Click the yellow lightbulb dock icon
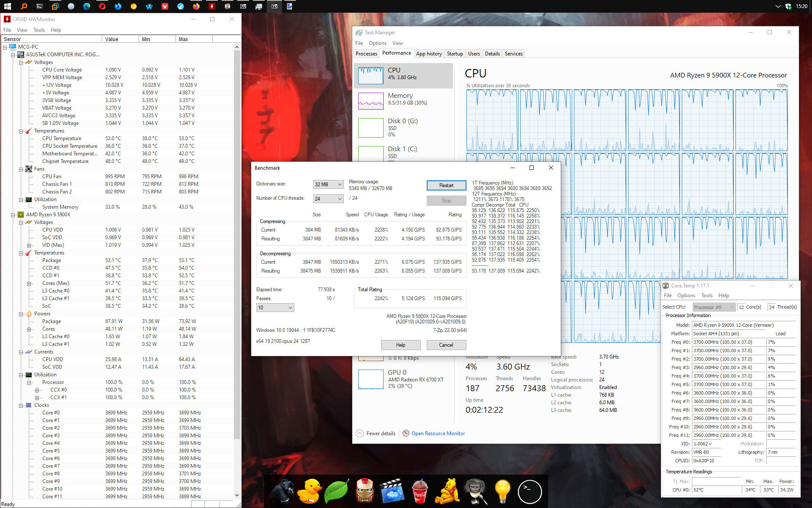The width and height of the screenshot is (812, 508). pos(502,491)
